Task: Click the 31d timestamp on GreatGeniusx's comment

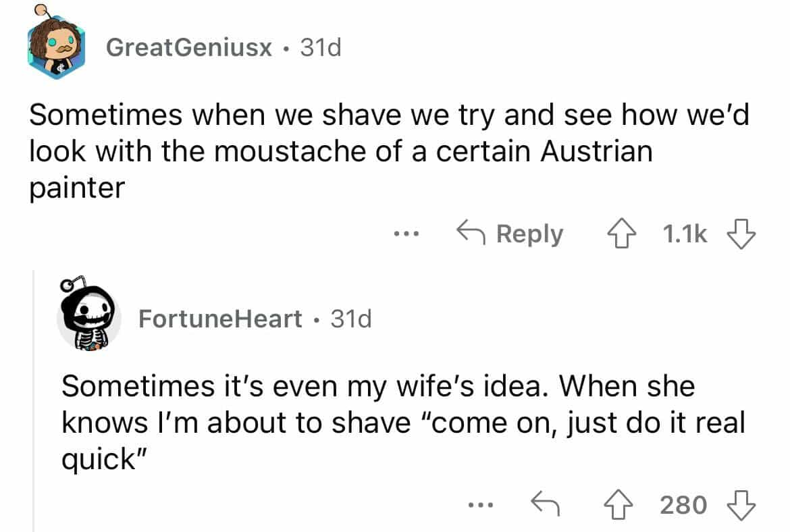Action: [x=320, y=48]
